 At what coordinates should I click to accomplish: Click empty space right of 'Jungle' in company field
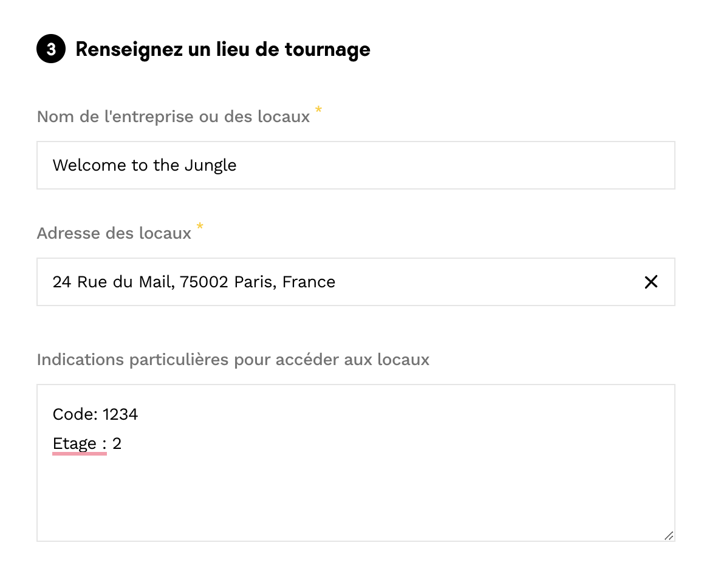456,165
